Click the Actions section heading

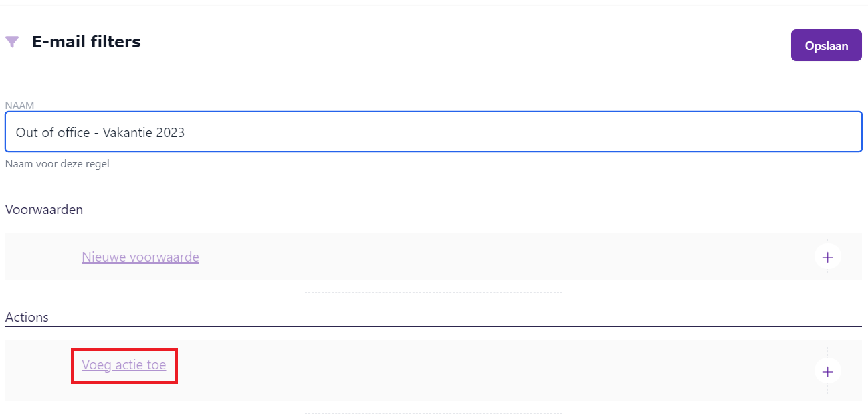click(x=27, y=317)
